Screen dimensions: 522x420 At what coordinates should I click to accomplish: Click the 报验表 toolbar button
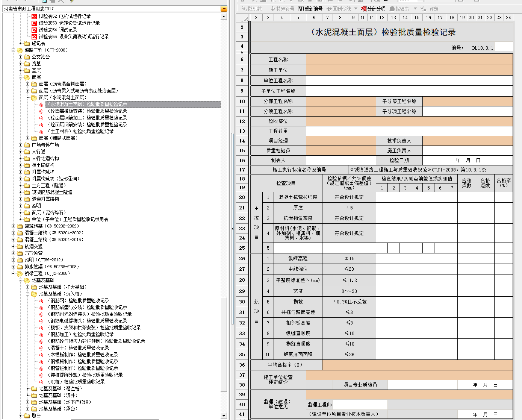pos(399,9)
